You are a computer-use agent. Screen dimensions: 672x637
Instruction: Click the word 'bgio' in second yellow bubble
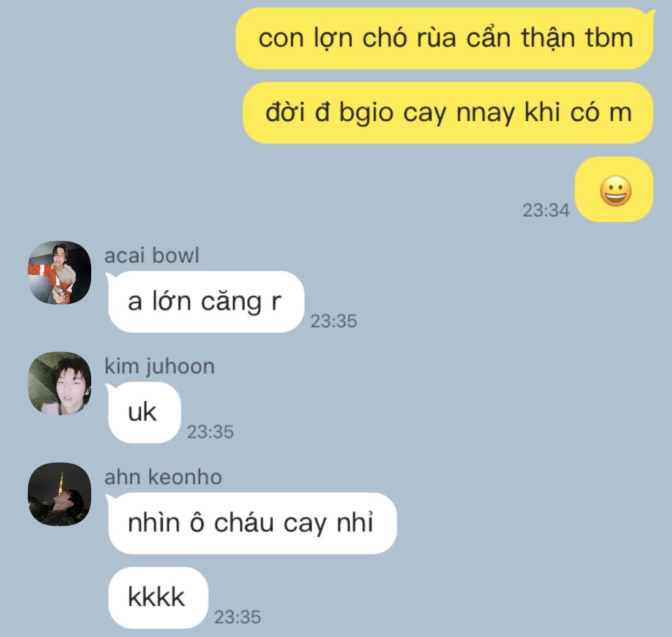(x=367, y=113)
